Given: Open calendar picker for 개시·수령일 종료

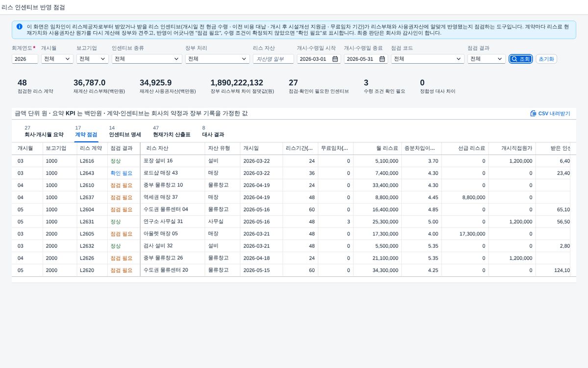Looking at the screenshot, I should click(x=382, y=59).
